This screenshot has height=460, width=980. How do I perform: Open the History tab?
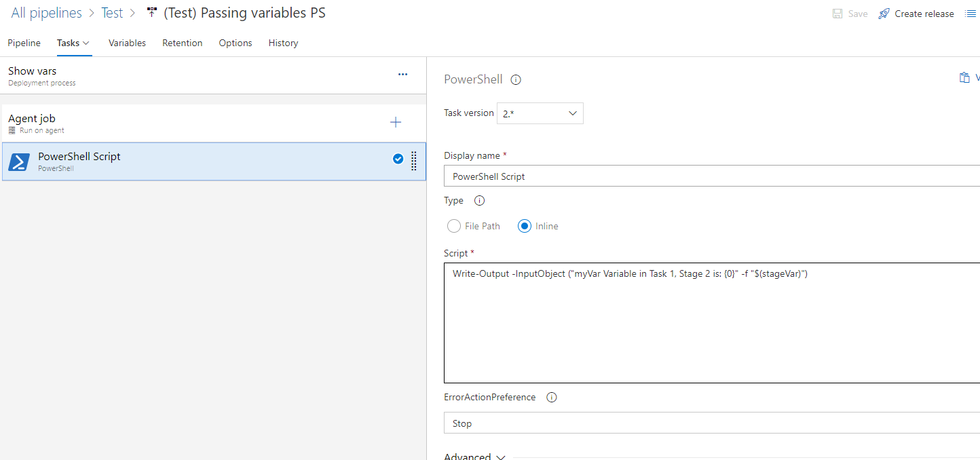coord(283,43)
